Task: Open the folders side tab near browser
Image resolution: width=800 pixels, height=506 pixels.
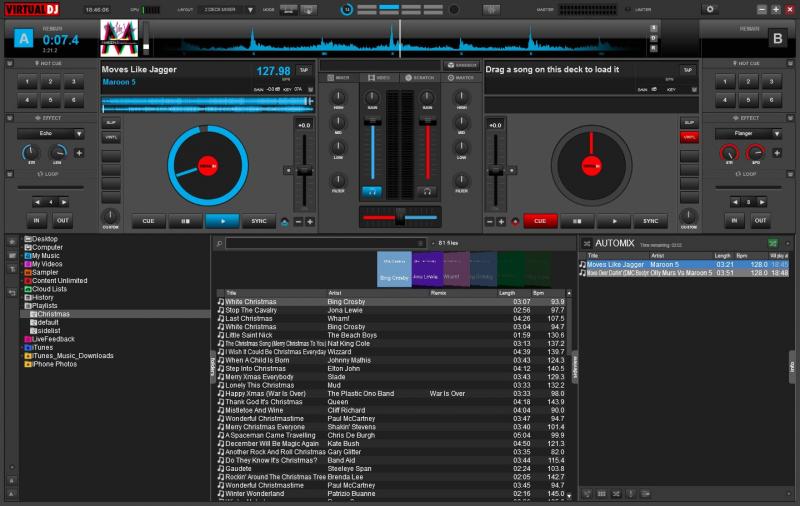Action: 213,367
